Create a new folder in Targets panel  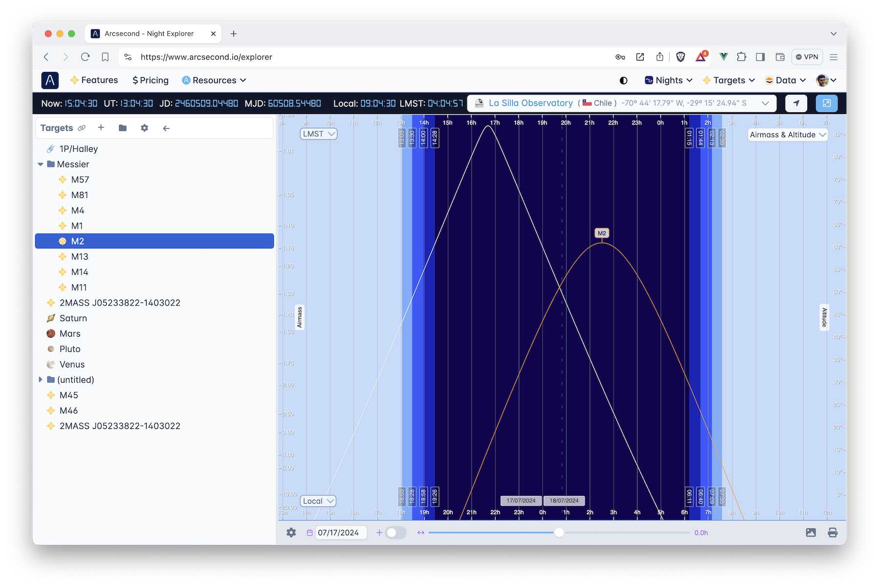point(123,128)
